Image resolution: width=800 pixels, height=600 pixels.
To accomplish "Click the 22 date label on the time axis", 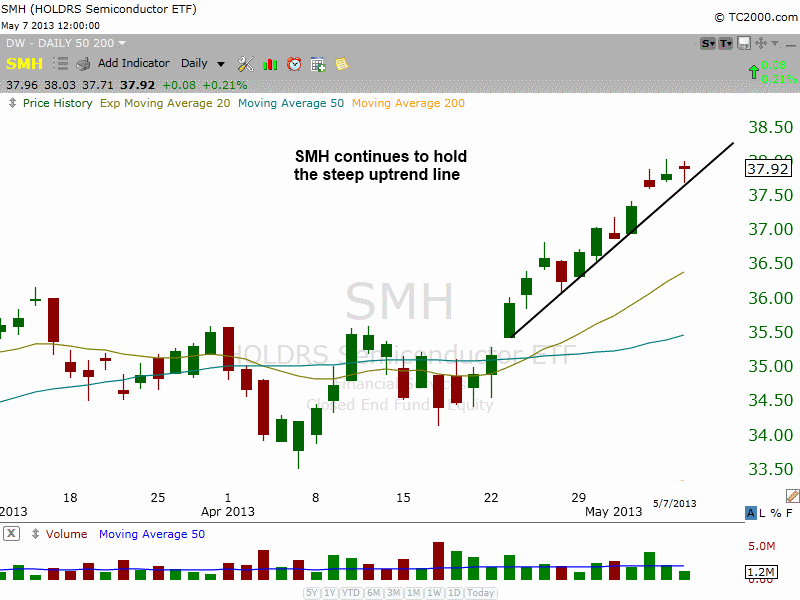I will point(491,497).
